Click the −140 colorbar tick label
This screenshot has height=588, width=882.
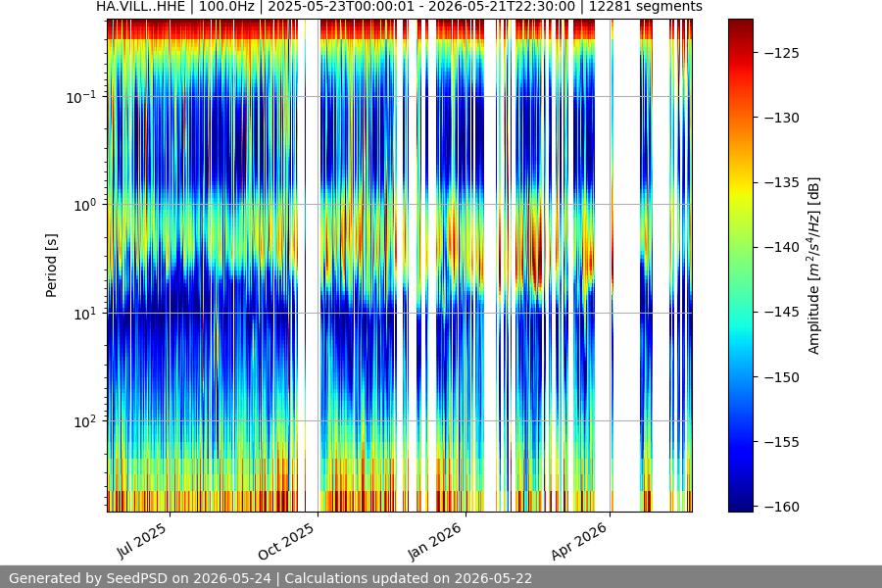[782, 247]
